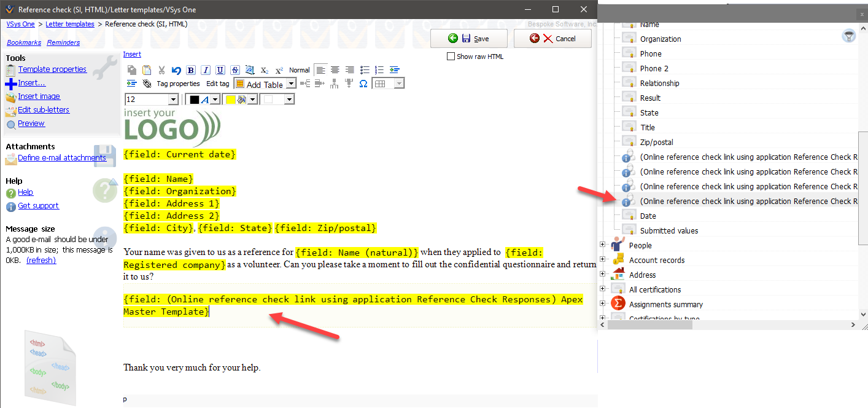Screen dimensions: 868x408
Task: Click the bulleted list icon
Action: pyautogui.click(x=365, y=70)
